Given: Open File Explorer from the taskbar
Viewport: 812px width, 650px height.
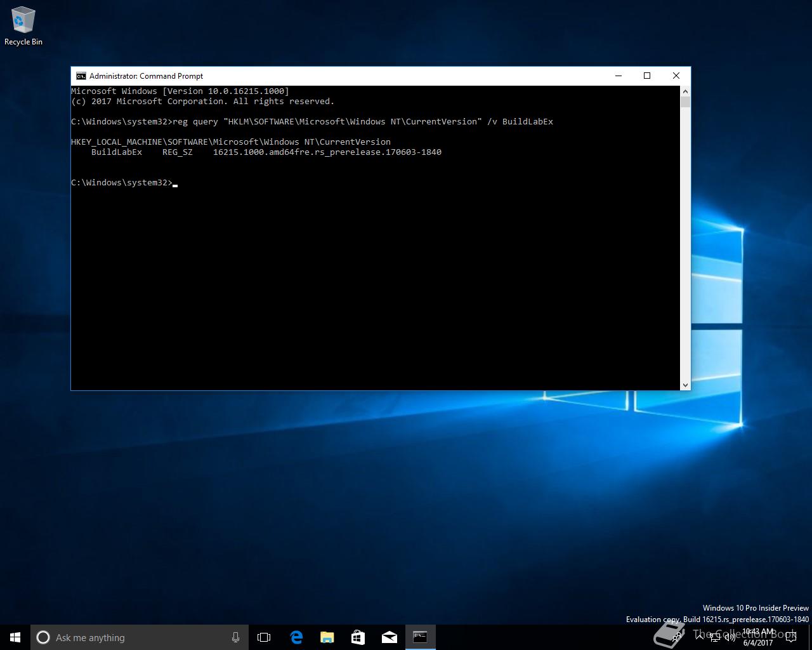Looking at the screenshot, I should (327, 637).
